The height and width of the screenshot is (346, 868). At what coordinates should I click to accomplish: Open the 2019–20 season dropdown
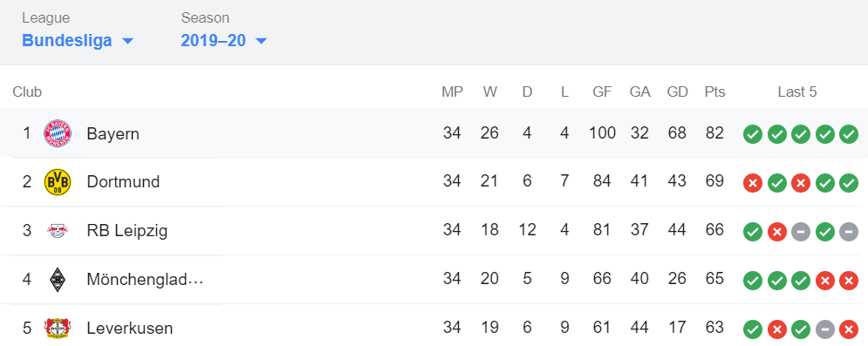tap(223, 40)
